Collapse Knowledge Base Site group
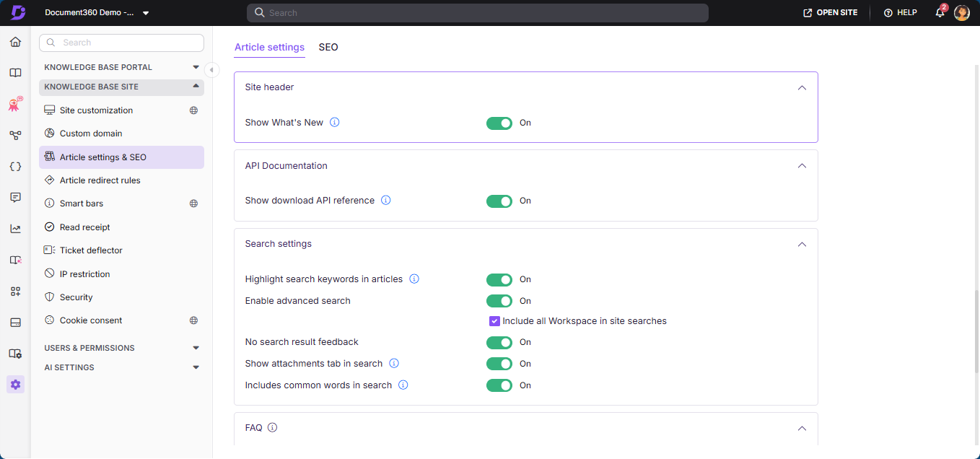Screen dimensions: 980x459 pos(121,87)
